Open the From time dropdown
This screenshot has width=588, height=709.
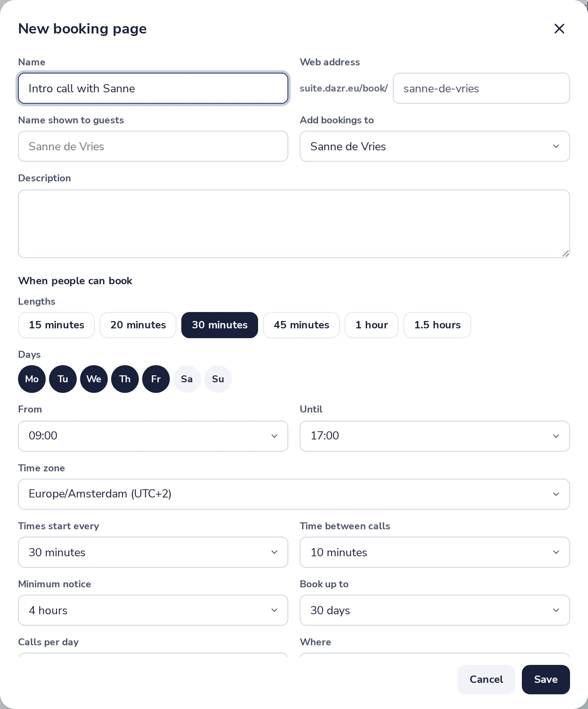click(x=153, y=436)
